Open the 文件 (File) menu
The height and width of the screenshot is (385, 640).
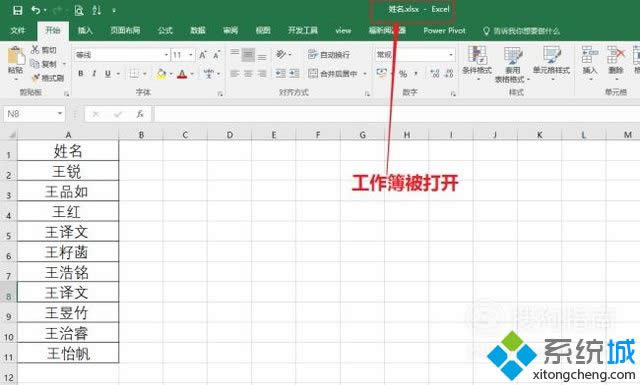tap(18, 31)
